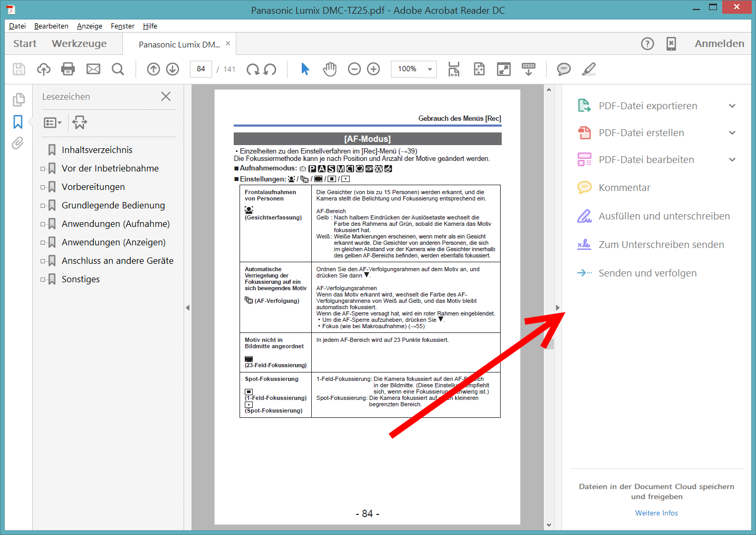Screen dimensions: 756x535
Task: Close the Panasonic Lumix DM... tab
Action: click(x=228, y=44)
